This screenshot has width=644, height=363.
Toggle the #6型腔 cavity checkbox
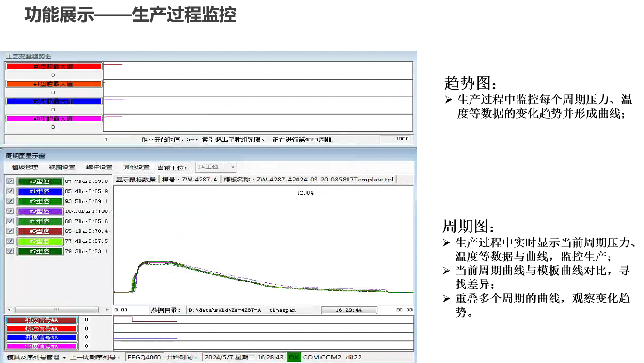(10, 241)
